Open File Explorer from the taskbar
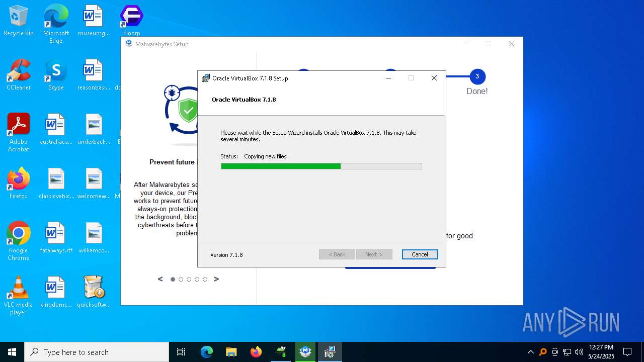 231,352
